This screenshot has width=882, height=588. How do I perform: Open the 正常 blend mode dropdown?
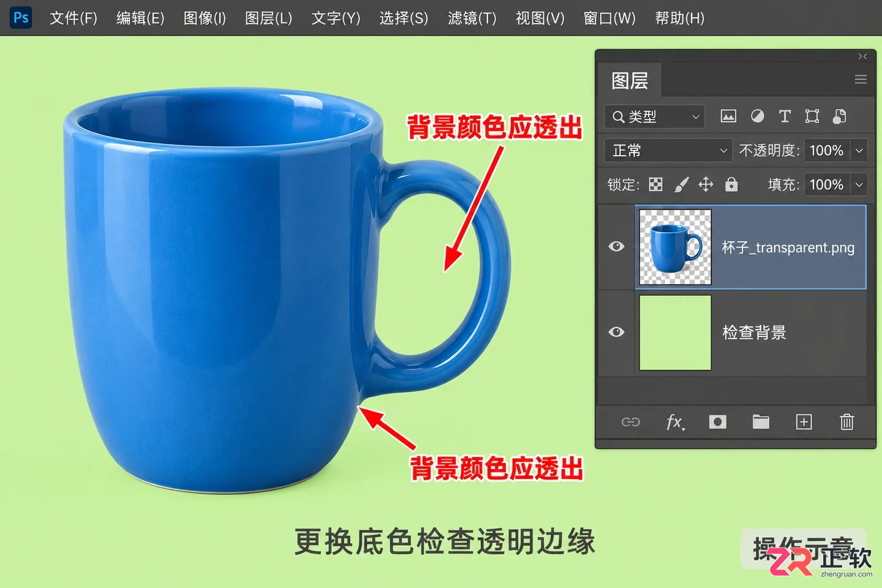[x=668, y=150]
